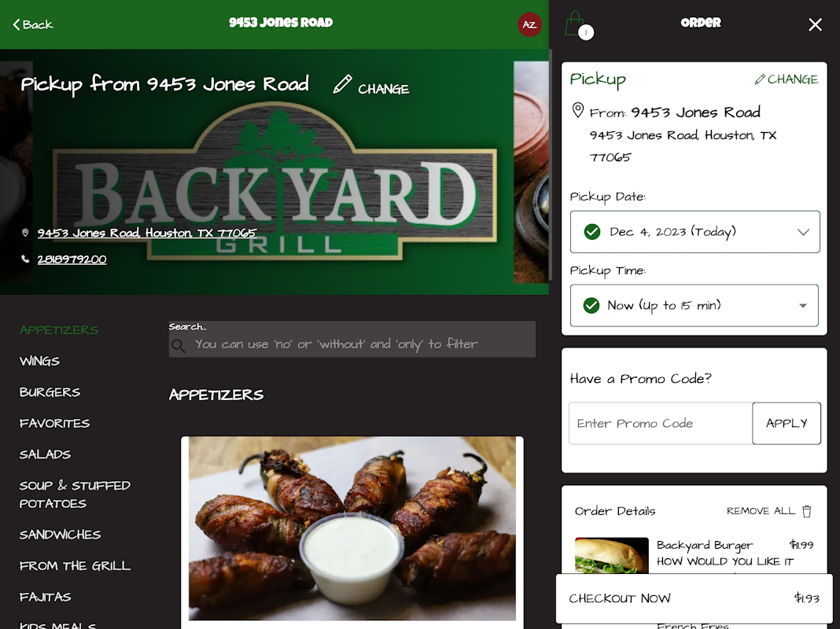The height and width of the screenshot is (629, 840).
Task: Select the Burgers category
Action: (50, 392)
